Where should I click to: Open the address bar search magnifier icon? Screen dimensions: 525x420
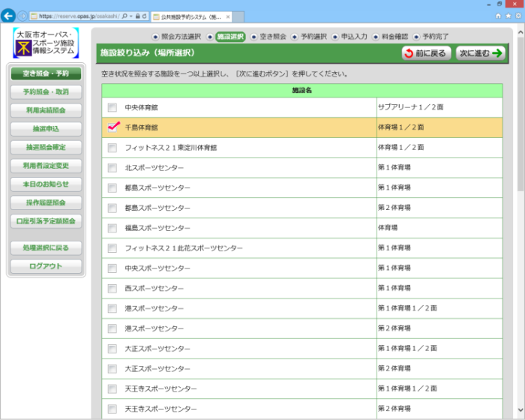coord(124,16)
